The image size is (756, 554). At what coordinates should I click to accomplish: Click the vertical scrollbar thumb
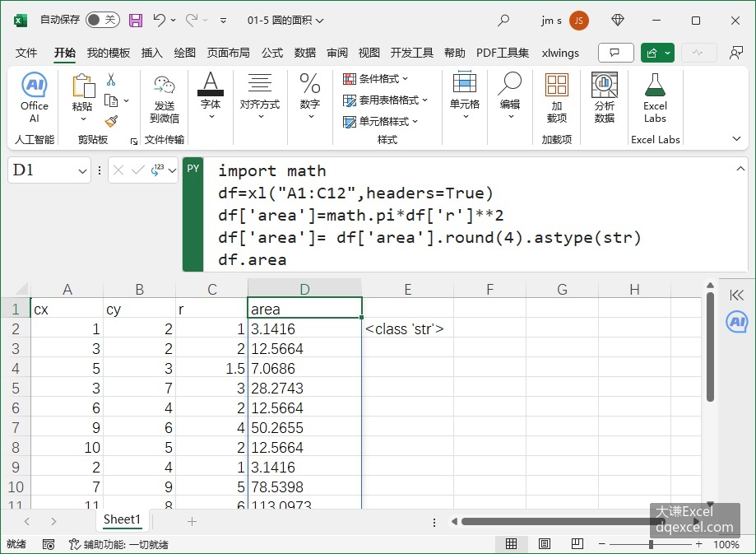tap(710, 346)
